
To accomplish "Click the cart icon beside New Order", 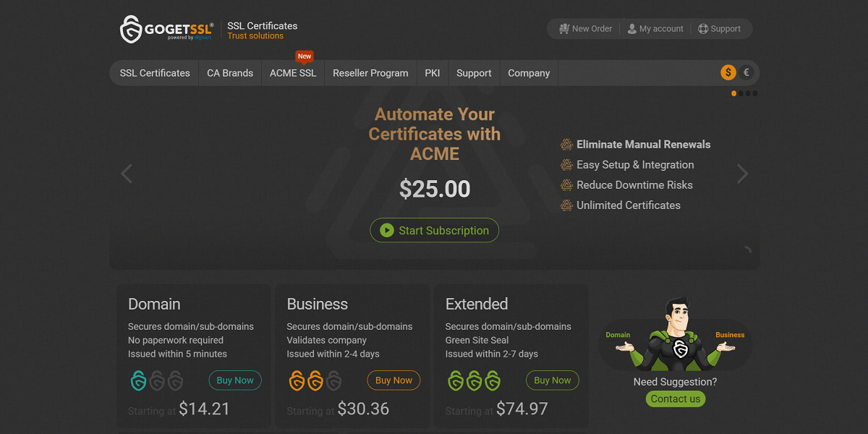I will tap(564, 29).
